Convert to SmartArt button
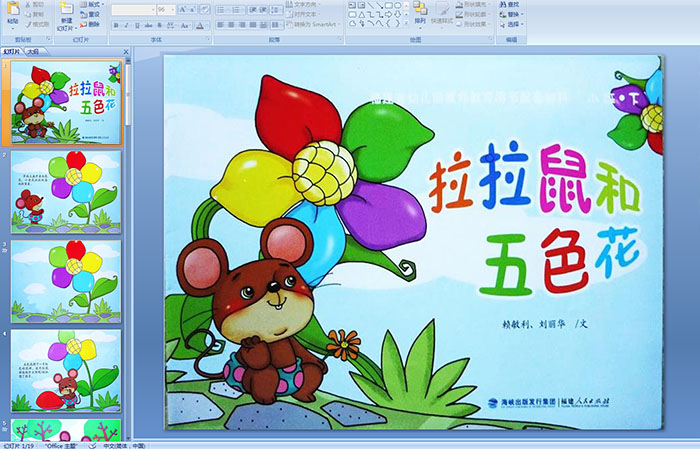This screenshot has height=449, width=700. [314, 24]
